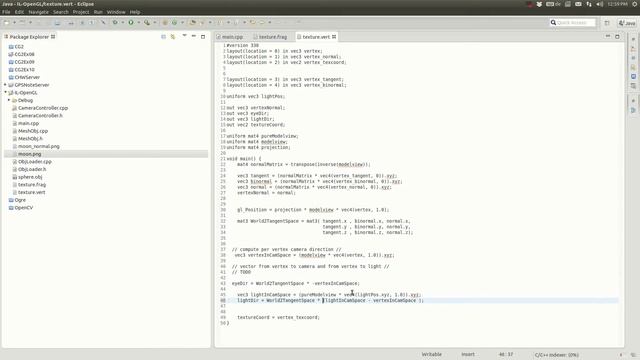
Task: Select moon_normal.png in the tree
Action: tap(38, 147)
